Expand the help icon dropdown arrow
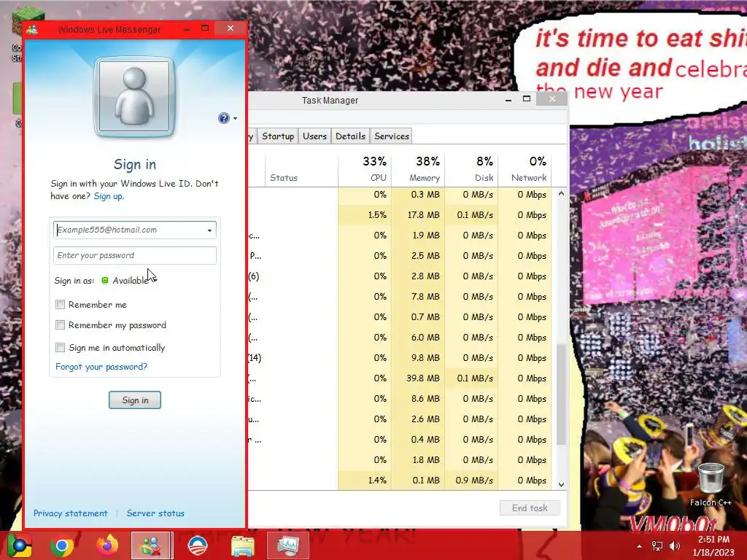This screenshot has height=560, width=747. tap(235, 119)
